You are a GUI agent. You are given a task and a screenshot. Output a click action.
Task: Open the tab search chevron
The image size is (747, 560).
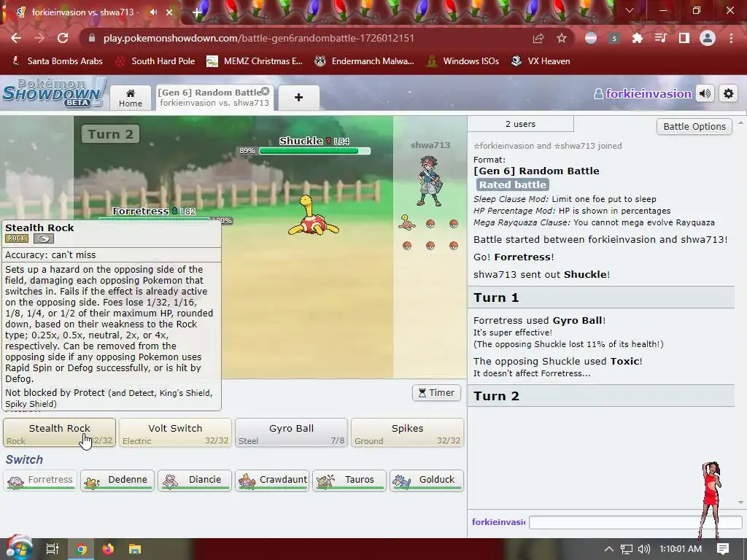[630, 10]
